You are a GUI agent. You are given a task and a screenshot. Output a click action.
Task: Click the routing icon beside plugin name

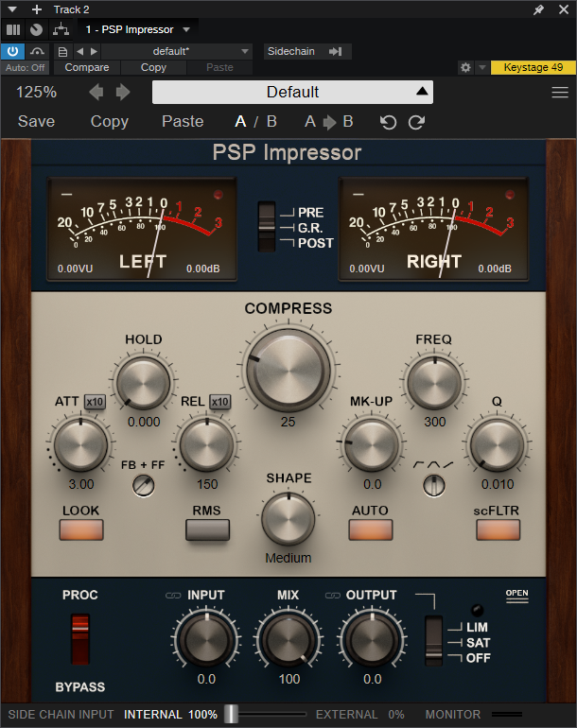coord(61,29)
